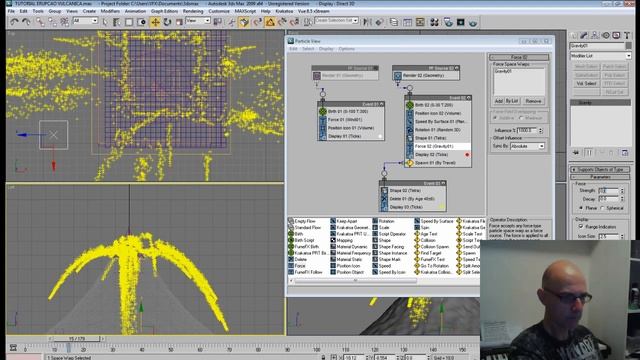Select the Maximum radio button

point(521,118)
